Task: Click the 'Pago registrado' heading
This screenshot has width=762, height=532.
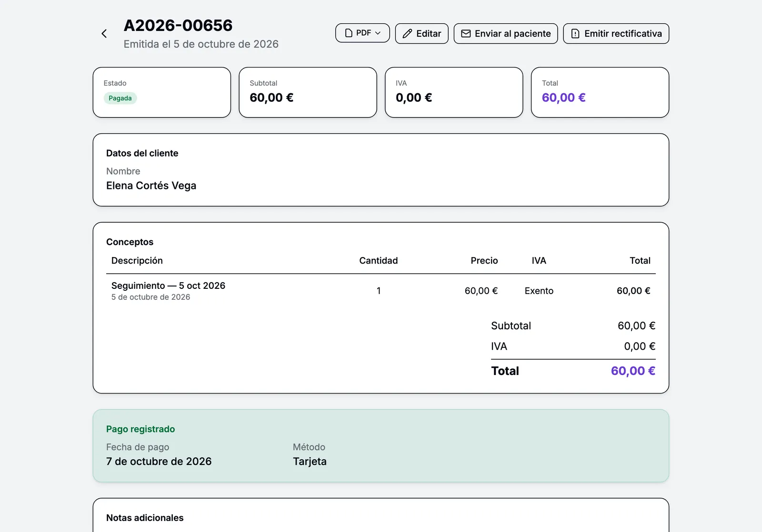Action: pyautogui.click(x=140, y=429)
